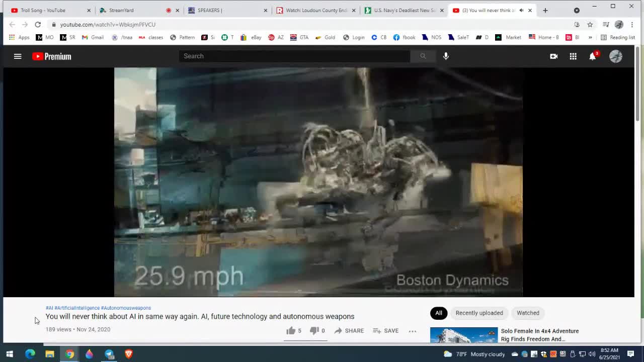Open the Apps bookmarks shortcut
This screenshot has width=644, height=362.
click(x=19, y=37)
